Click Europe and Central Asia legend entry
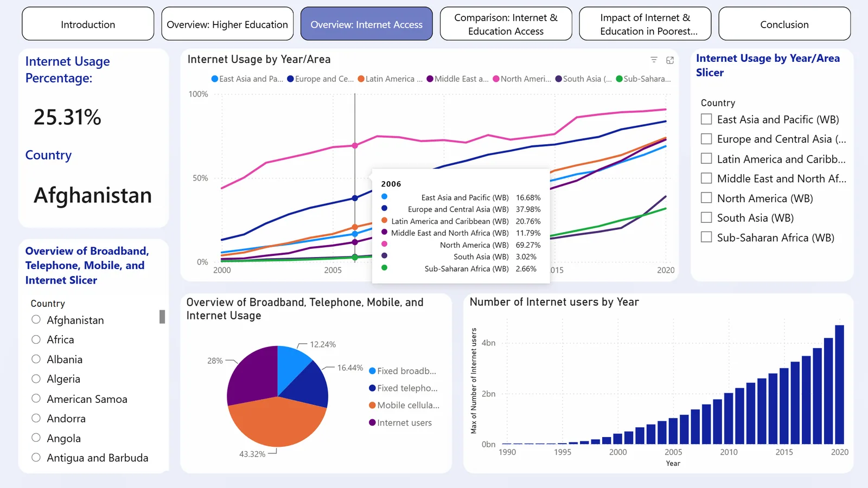Viewport: 868px width, 488px height. (320, 79)
